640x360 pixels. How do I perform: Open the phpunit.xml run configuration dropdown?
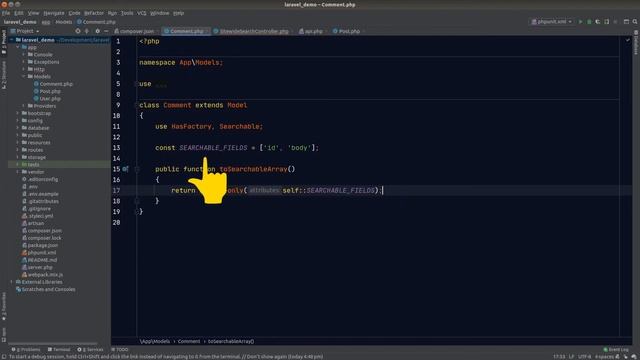[x=552, y=22]
